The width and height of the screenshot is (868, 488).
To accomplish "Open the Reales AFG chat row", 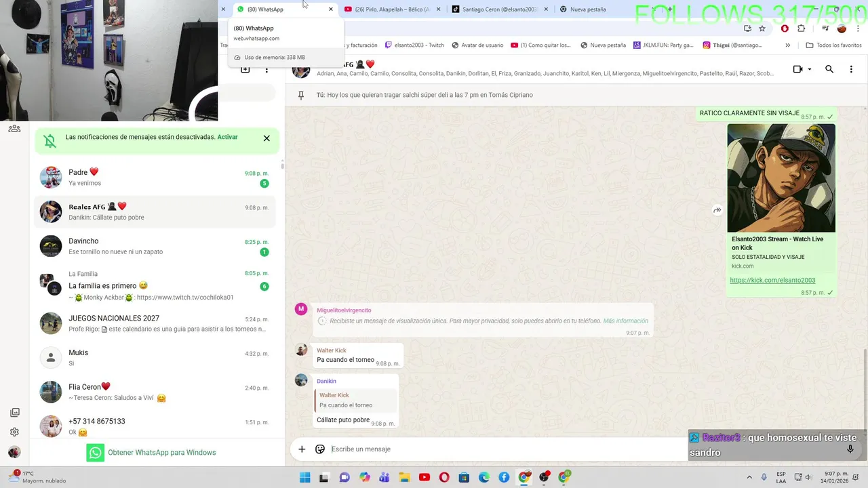I will click(x=155, y=212).
